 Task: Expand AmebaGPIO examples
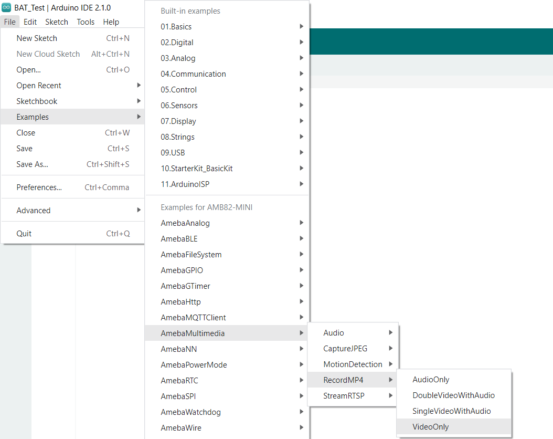click(227, 270)
